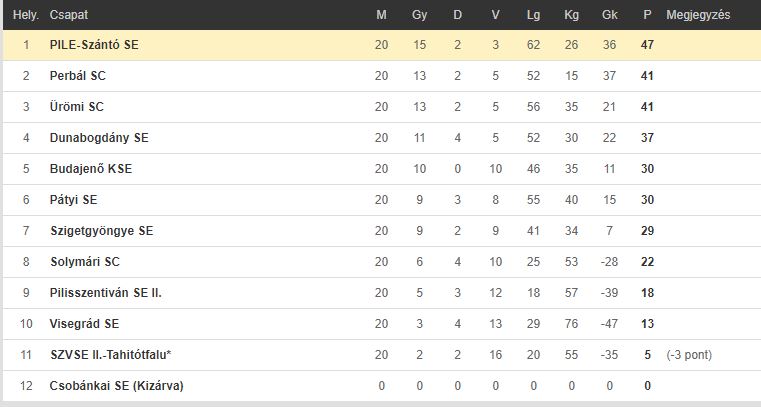Open the PILE-Szántó SE team link
This screenshot has height=407, width=761.
click(94, 45)
